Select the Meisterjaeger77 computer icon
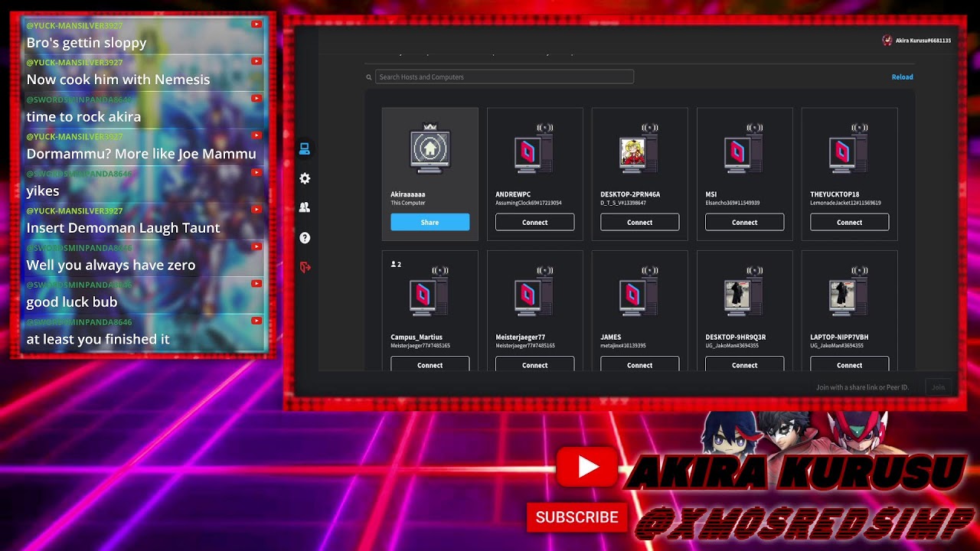The image size is (980, 551). click(534, 292)
